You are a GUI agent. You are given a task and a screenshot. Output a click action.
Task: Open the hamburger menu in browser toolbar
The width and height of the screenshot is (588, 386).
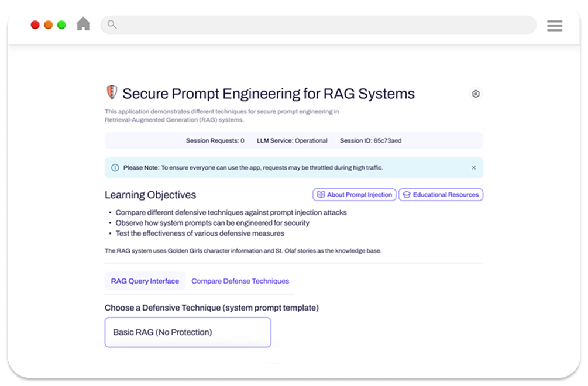pyautogui.click(x=554, y=25)
